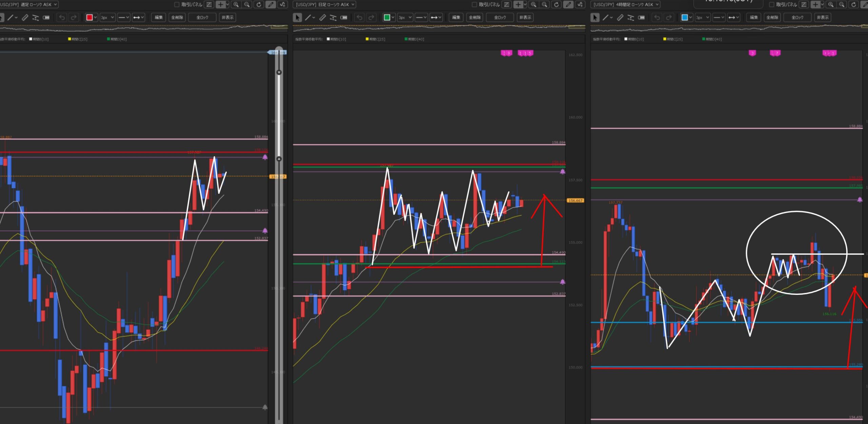Click zoom in magnifier on weekly chart
Image resolution: width=868 pixels, height=424 pixels.
(x=236, y=4)
